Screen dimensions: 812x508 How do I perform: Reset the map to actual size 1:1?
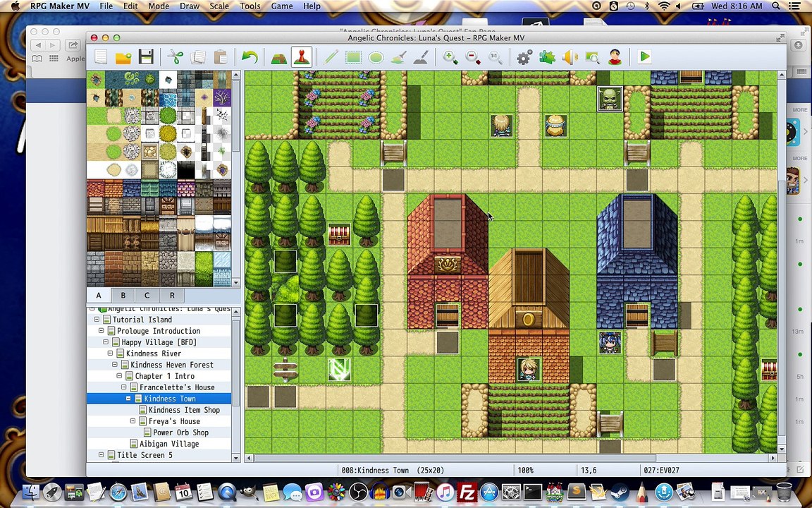pyautogui.click(x=496, y=56)
